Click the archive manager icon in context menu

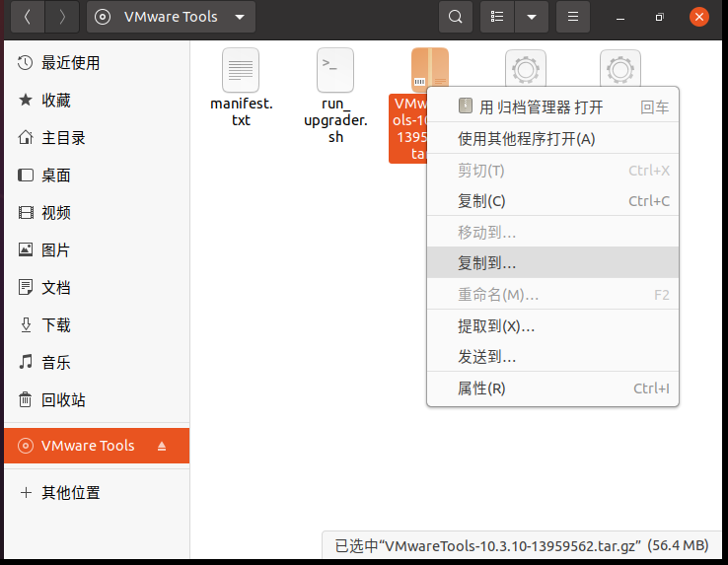click(466, 106)
